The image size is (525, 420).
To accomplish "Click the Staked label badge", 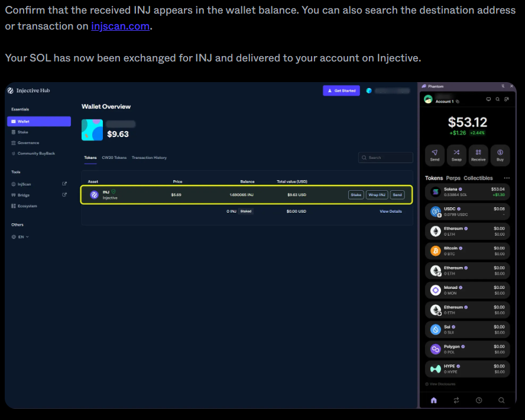I will pyautogui.click(x=246, y=211).
